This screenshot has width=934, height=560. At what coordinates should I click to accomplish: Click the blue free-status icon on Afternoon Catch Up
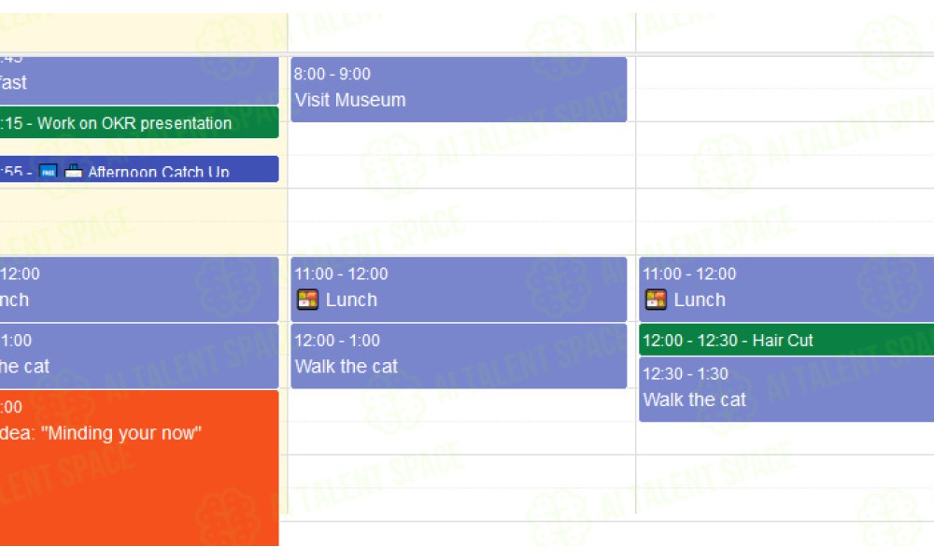49,172
